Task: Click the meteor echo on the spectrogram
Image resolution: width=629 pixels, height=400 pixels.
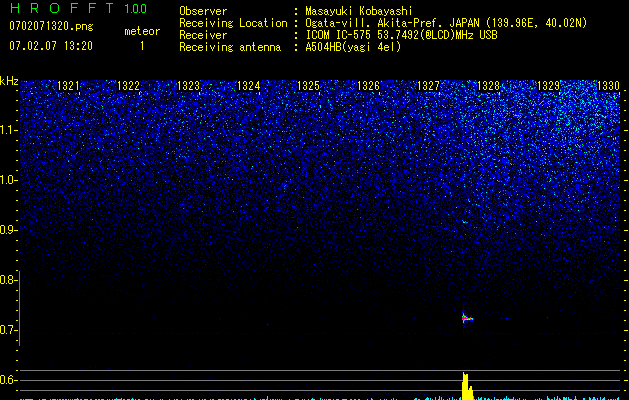Action: coord(466,319)
